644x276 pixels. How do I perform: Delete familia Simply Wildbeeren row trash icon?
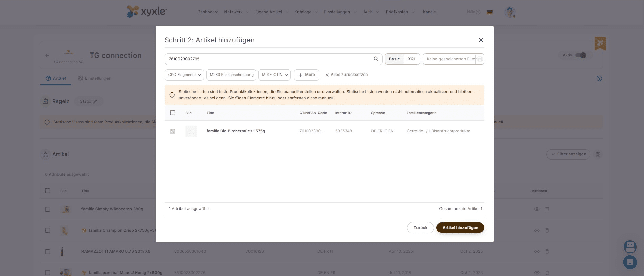point(547,209)
